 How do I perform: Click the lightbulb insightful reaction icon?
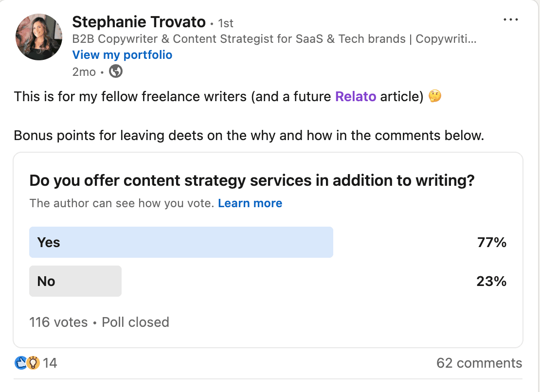[x=33, y=363]
